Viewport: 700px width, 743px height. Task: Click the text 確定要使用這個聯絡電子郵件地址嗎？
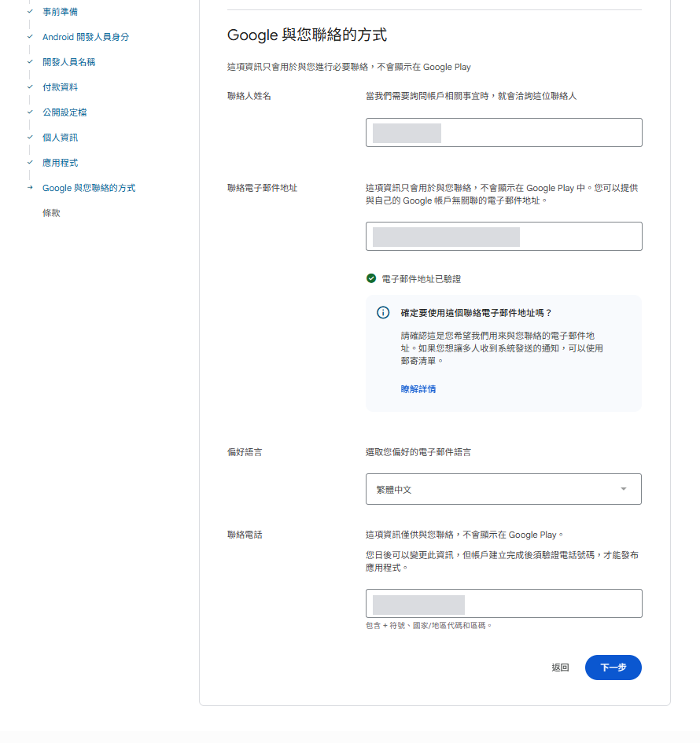coord(477,313)
